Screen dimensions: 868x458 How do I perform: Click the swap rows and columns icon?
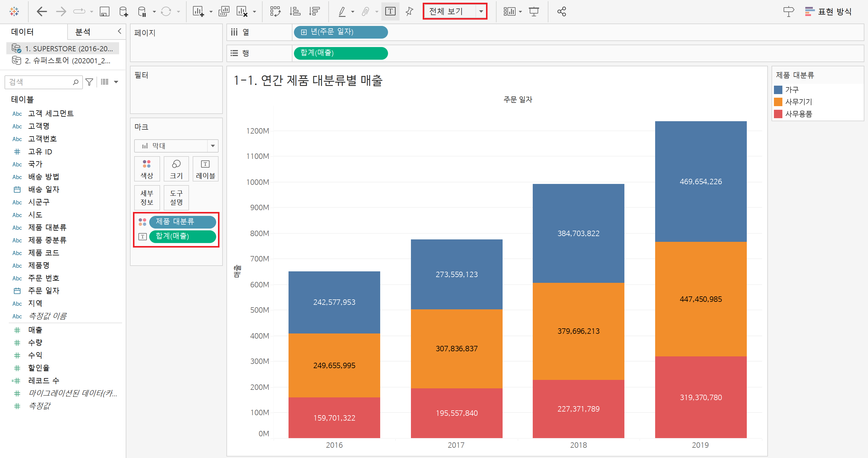coord(275,12)
